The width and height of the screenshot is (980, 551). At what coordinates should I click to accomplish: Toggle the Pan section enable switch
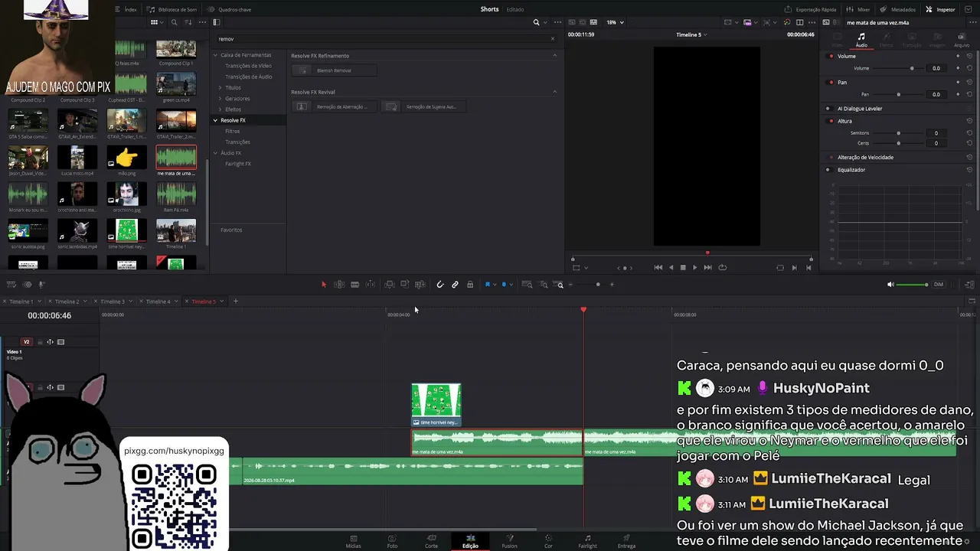pos(831,82)
